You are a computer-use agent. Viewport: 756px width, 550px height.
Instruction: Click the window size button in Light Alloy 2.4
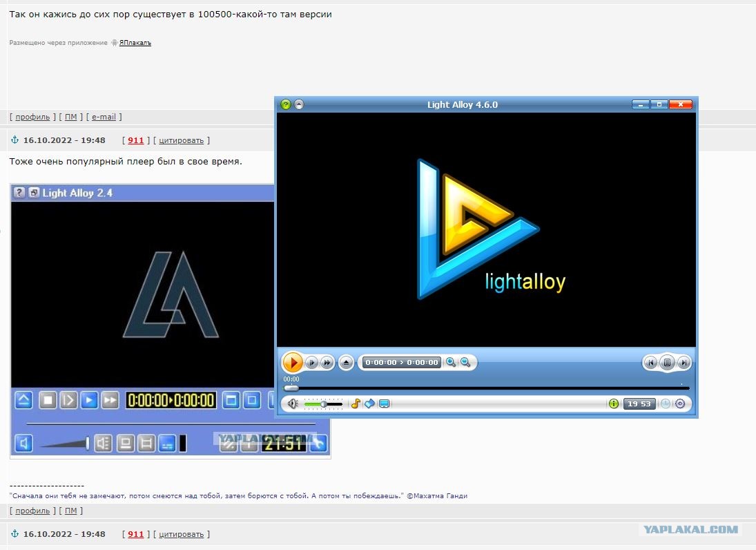pos(231,400)
